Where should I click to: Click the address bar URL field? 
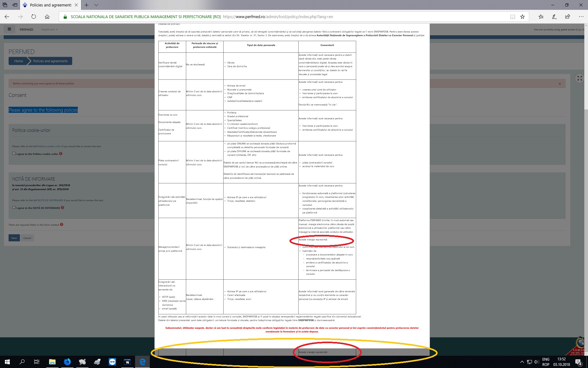(x=278, y=17)
